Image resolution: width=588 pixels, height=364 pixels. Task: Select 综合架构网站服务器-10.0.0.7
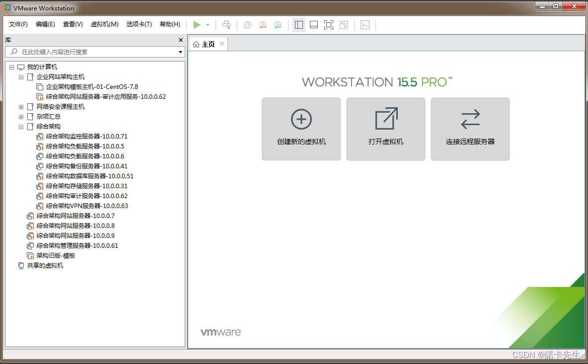[x=75, y=216]
